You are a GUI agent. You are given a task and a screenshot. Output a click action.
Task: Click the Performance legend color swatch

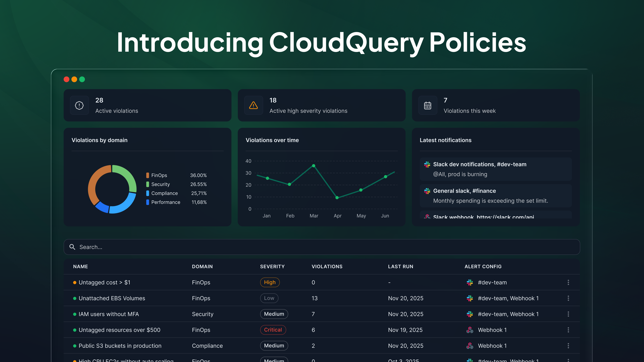coord(148,202)
